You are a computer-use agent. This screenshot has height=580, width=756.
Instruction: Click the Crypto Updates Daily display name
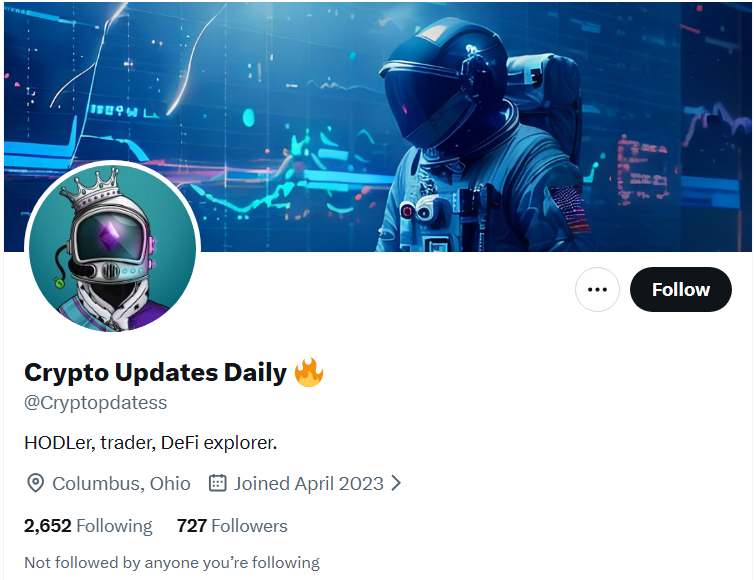click(155, 373)
